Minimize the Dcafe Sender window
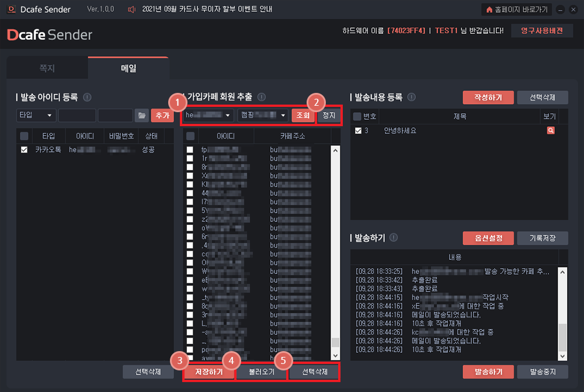This screenshot has width=584, height=392. 560,10
